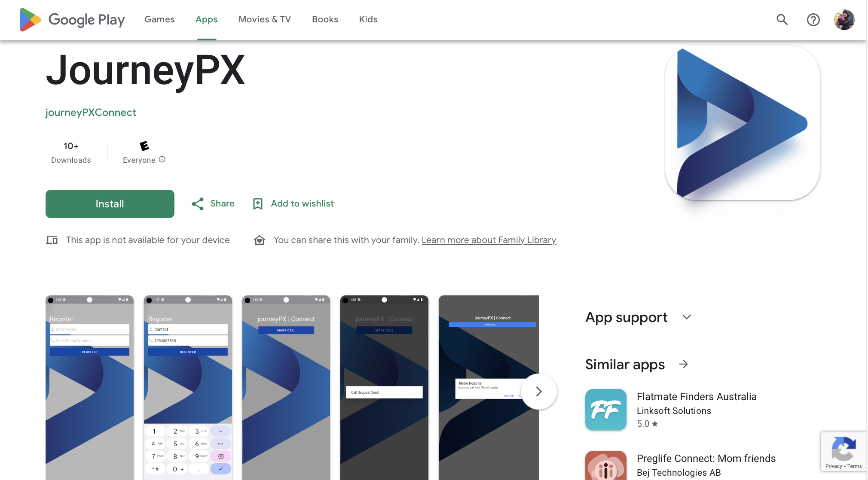Screen dimensions: 868x480
Task: Click the Google Play triangle logo
Action: click(x=29, y=19)
